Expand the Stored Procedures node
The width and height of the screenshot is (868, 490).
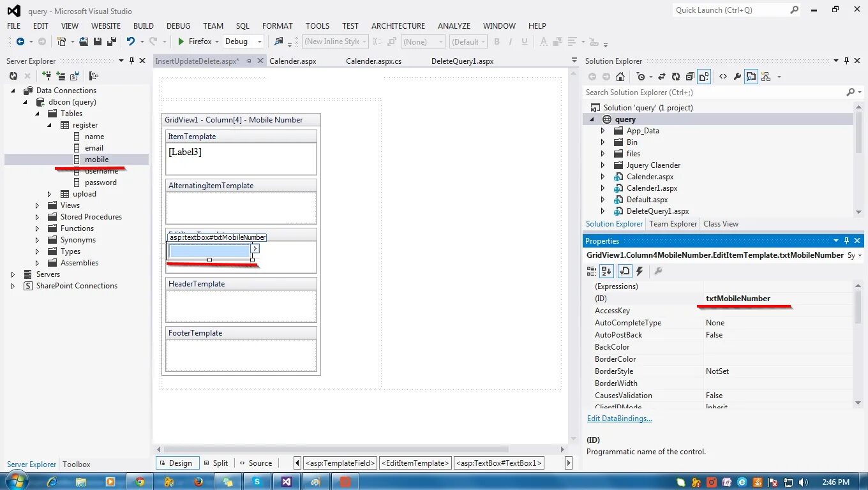37,217
